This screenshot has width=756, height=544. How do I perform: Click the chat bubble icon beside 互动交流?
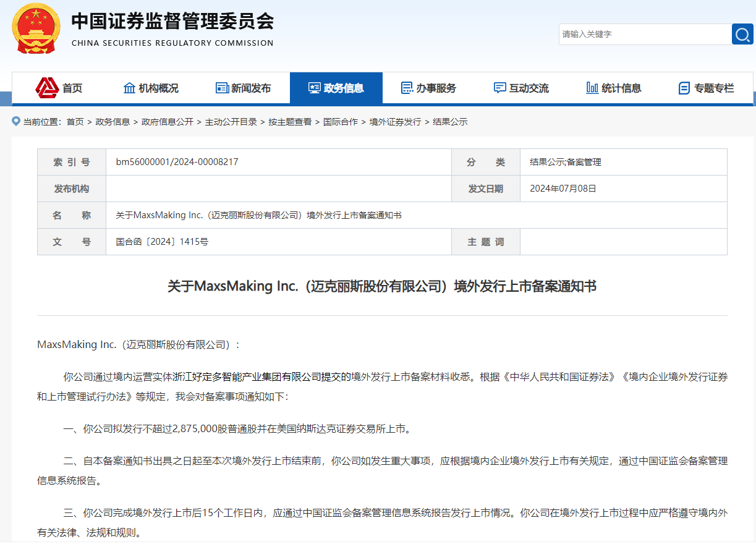tap(499, 88)
